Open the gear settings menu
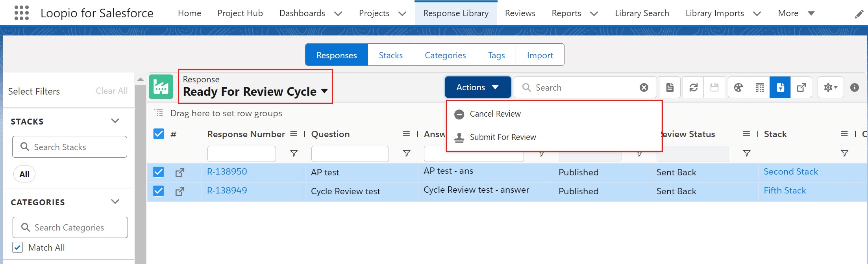 (831, 87)
